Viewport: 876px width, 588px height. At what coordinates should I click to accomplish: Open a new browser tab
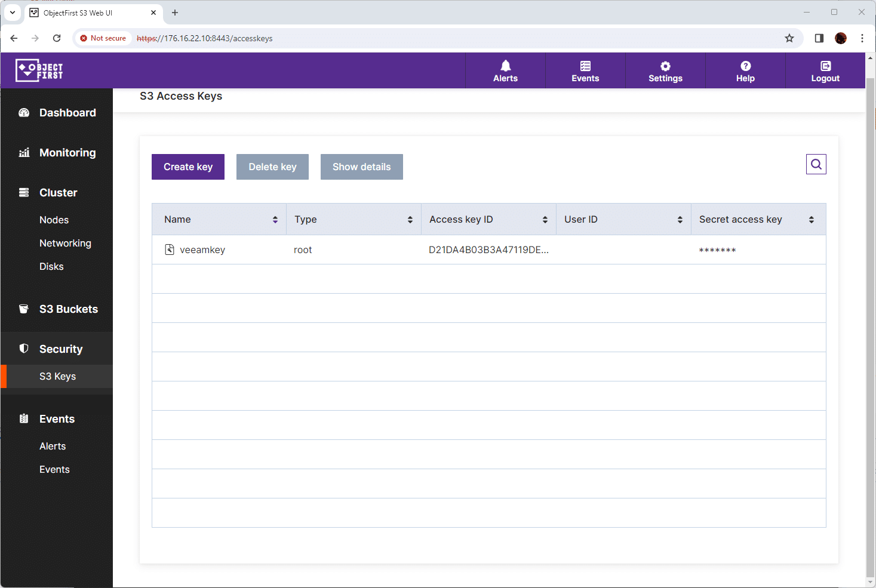point(175,13)
